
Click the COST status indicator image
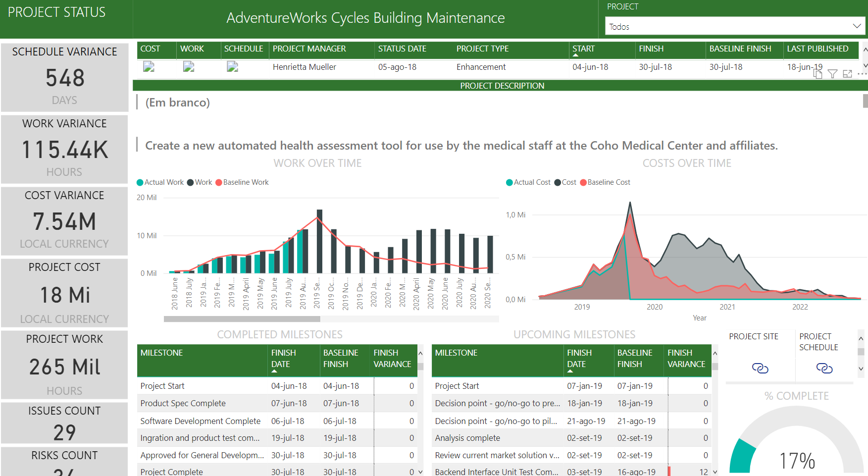(x=149, y=67)
